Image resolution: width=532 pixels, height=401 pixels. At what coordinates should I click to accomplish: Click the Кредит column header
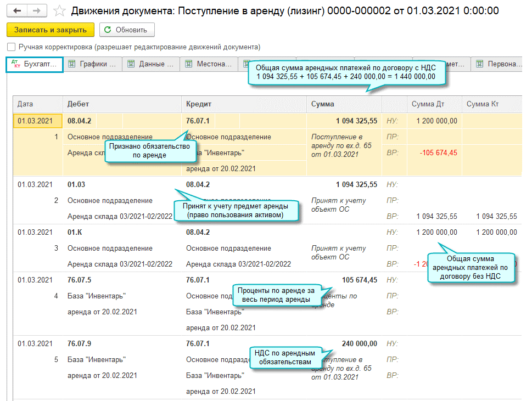click(x=243, y=104)
